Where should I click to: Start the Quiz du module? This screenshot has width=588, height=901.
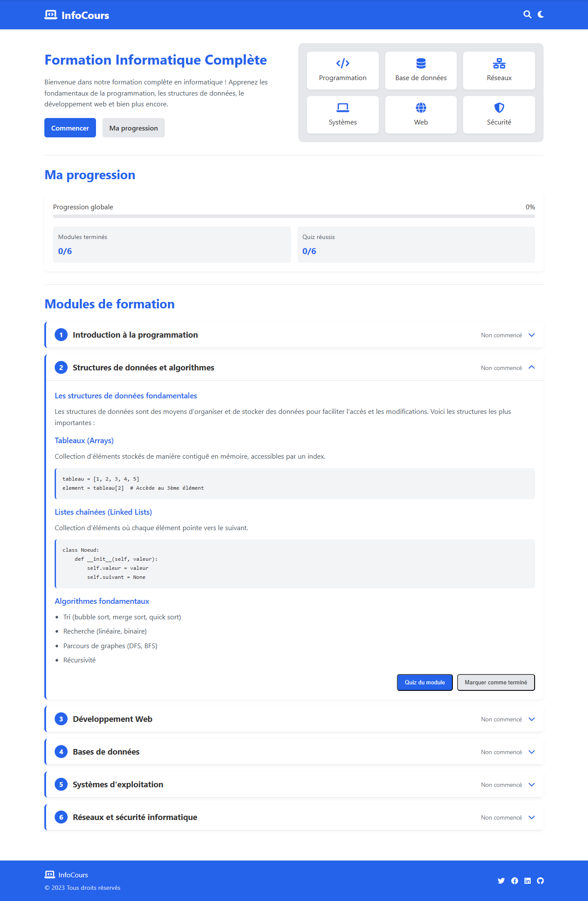coord(424,682)
